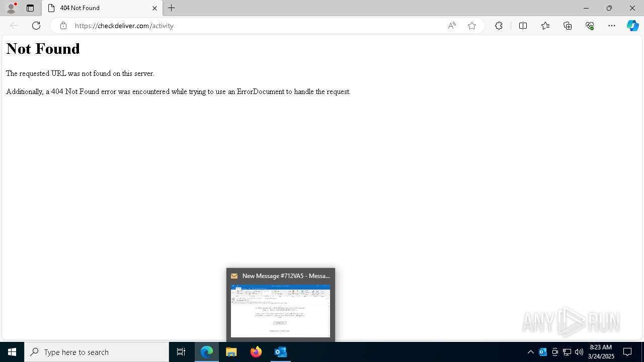The height and width of the screenshot is (362, 644).
Task: Enable split screen view
Action: (x=523, y=26)
